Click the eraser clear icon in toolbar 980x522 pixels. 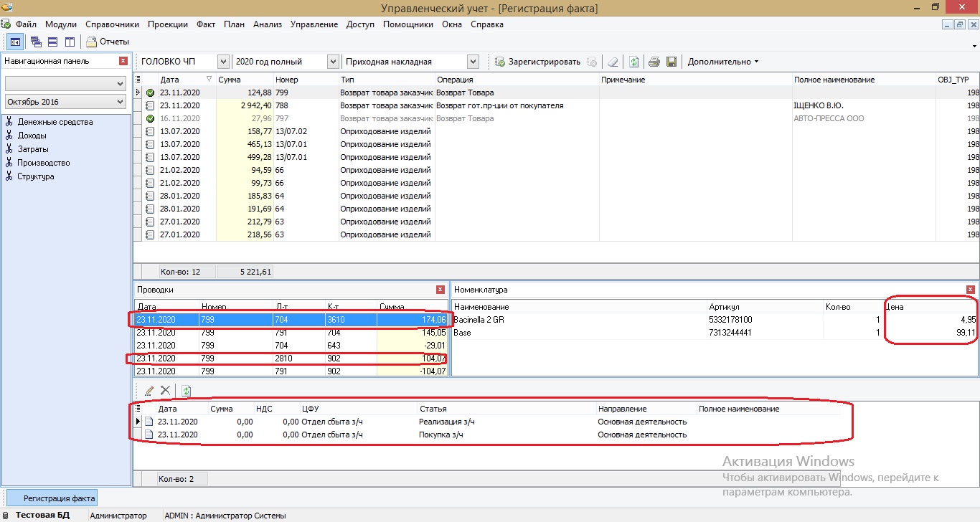coord(612,62)
